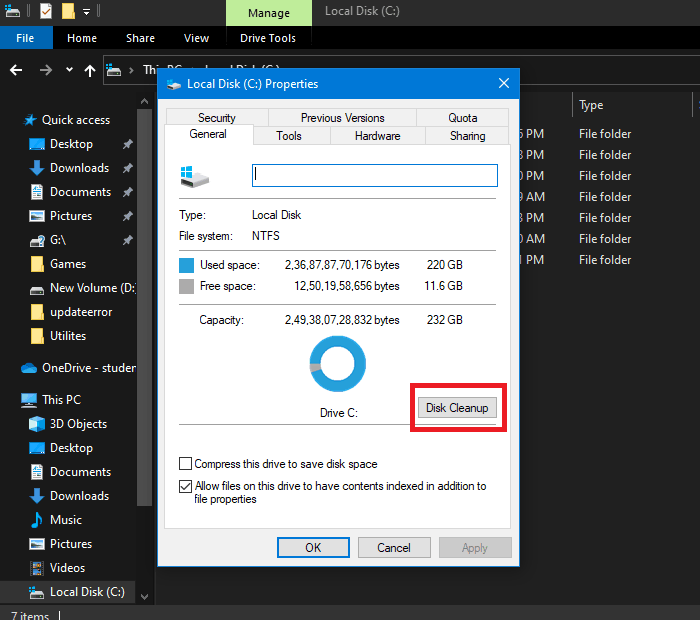
Task: Click the Properties quick access toolbar icon
Action: 46,11
